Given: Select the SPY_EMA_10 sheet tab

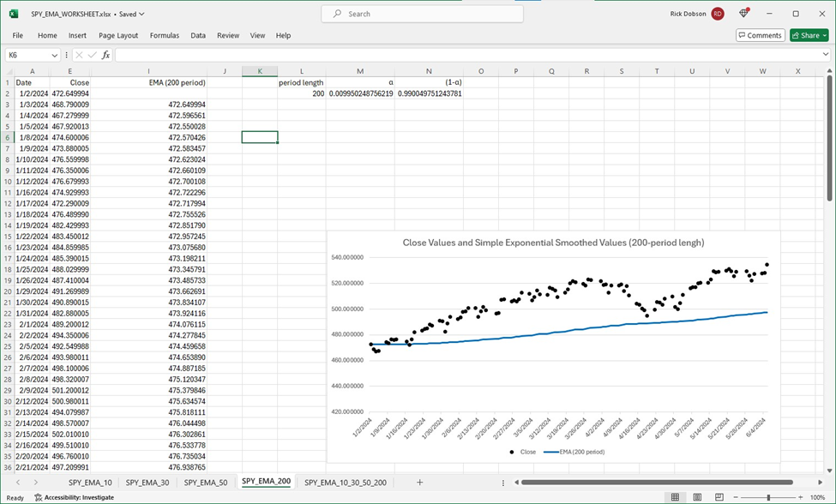Looking at the screenshot, I should [90, 483].
